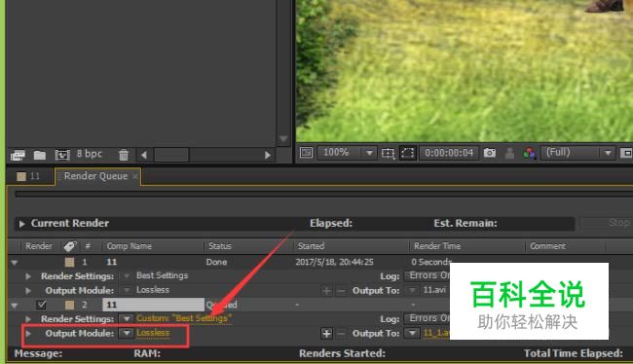Click the Started column header
Screen dimensions: 633x364
pos(311,246)
